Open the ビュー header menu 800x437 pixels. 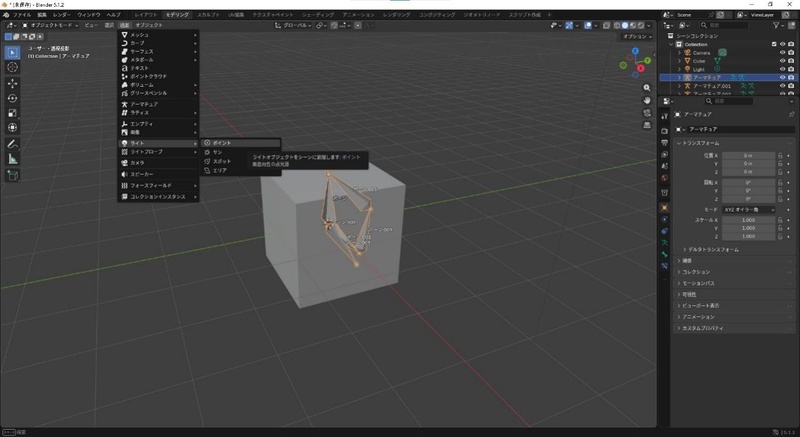91,25
